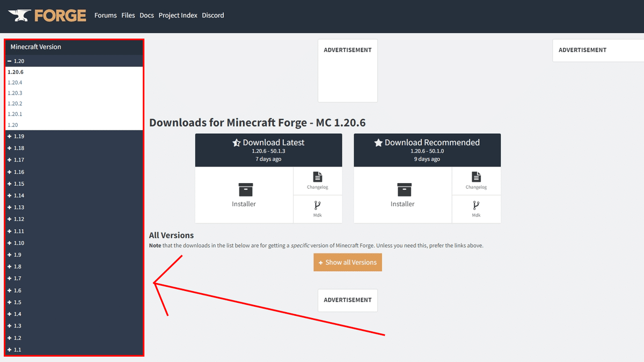Click the advertisement box above the downloads title

tap(348, 70)
